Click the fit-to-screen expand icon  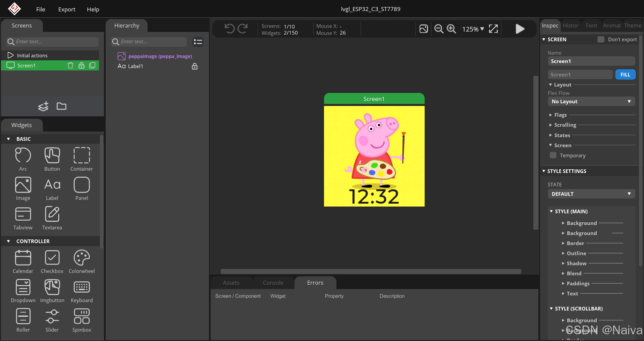pyautogui.click(x=493, y=29)
